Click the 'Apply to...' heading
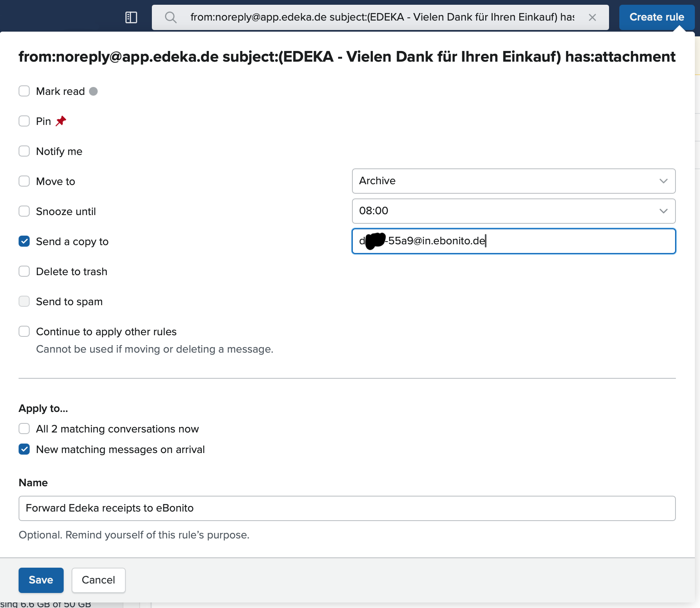Image resolution: width=700 pixels, height=608 pixels. click(44, 408)
